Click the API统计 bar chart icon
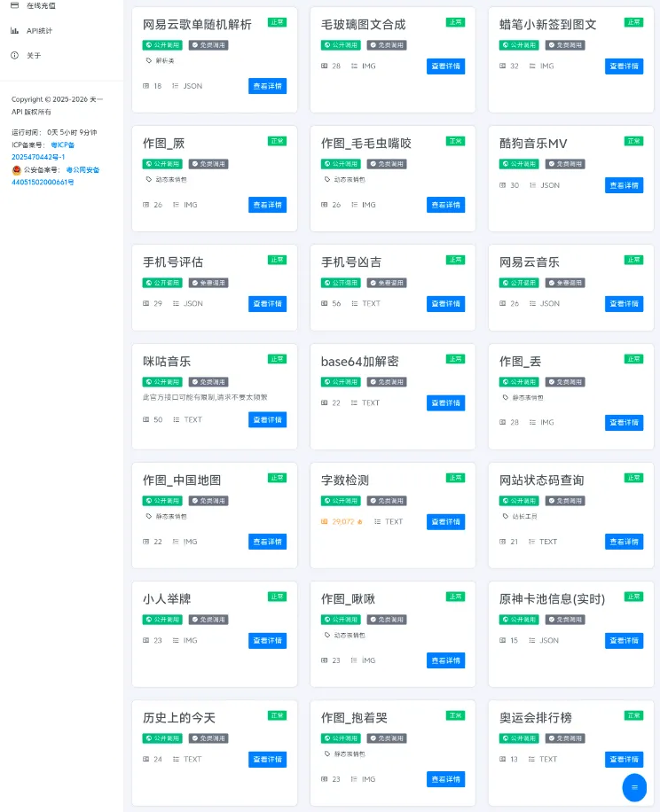This screenshot has width=660, height=812. [15, 30]
